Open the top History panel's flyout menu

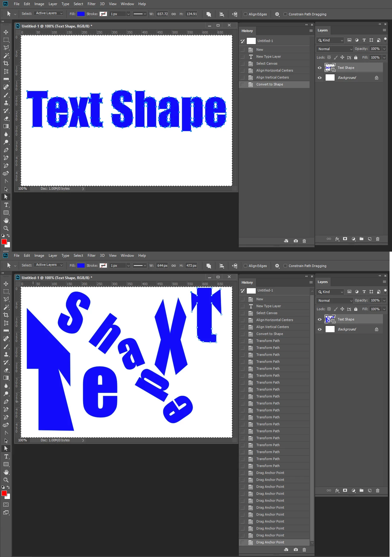(x=311, y=31)
